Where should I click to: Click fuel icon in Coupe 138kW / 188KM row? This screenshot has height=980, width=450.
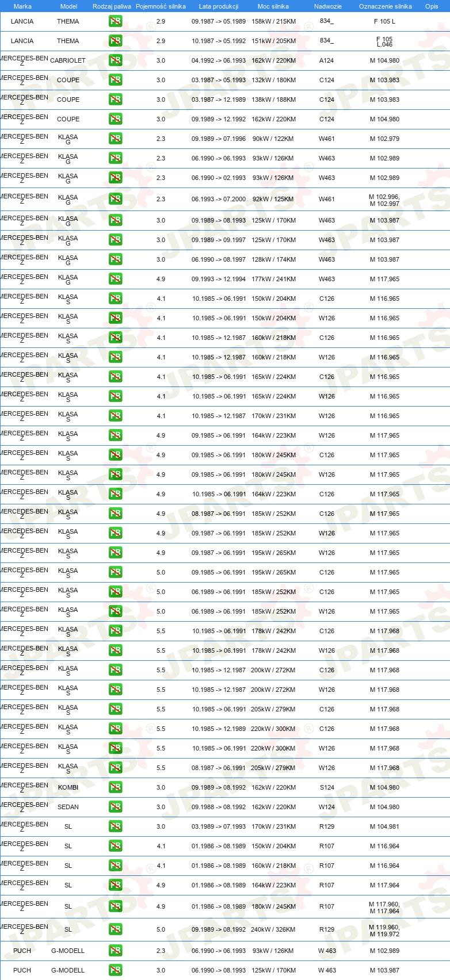tap(115, 99)
